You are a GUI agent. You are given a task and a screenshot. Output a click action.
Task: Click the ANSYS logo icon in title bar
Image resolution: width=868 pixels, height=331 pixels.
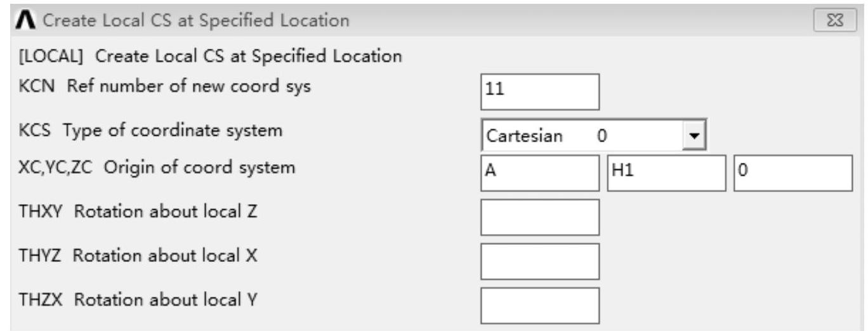(25, 21)
